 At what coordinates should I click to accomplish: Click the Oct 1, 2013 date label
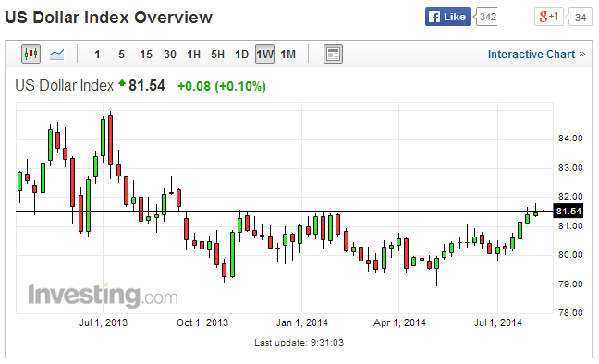[x=202, y=322]
